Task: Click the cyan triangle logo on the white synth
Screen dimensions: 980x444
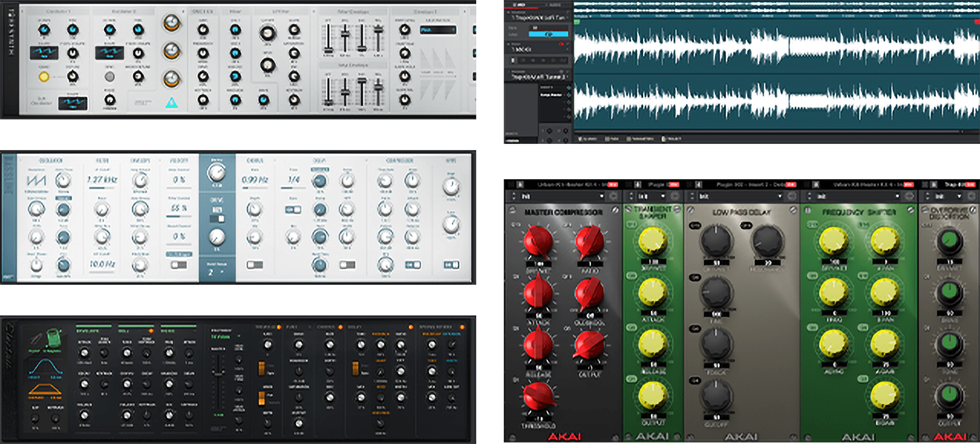Action: [171, 103]
